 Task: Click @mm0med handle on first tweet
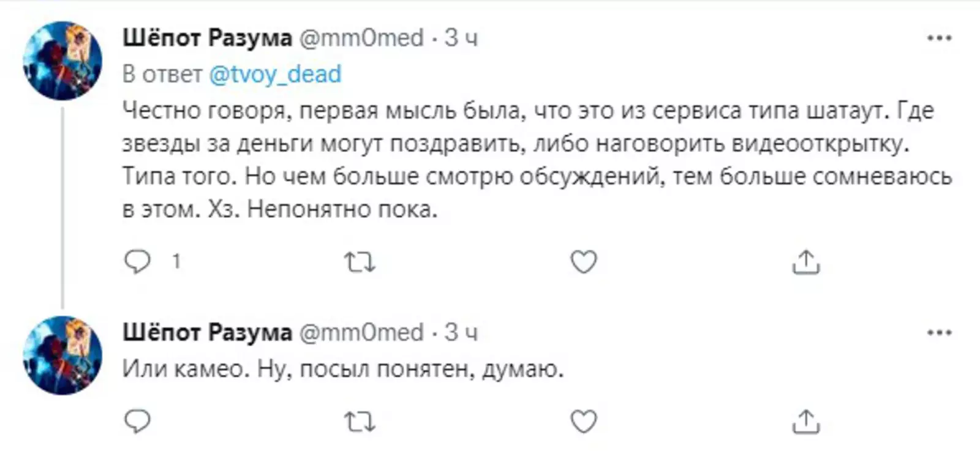tap(361, 38)
